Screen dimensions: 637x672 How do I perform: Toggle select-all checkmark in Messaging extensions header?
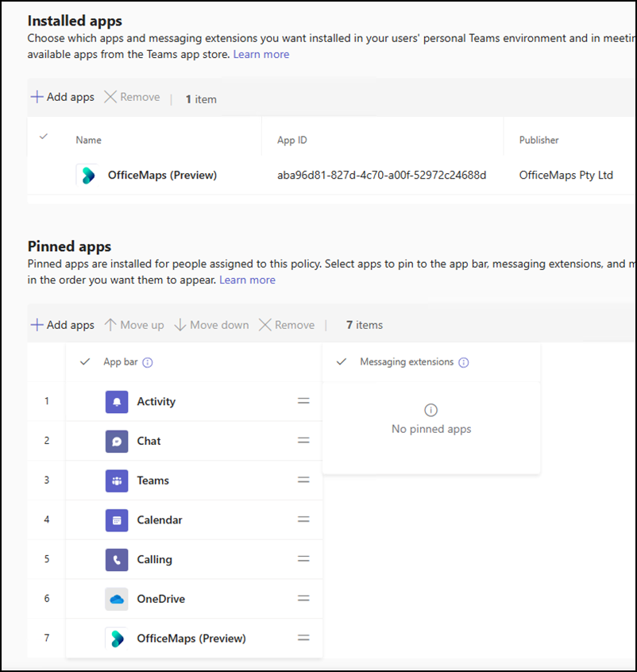342,361
